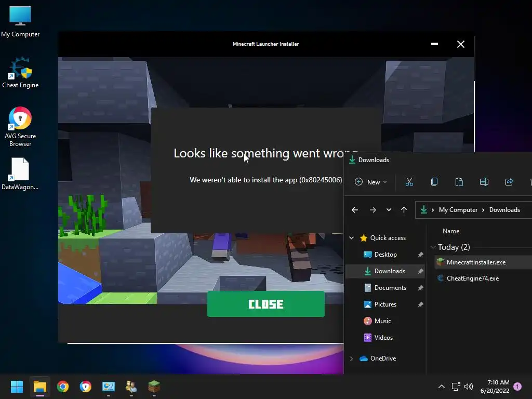
Task: Open My Computer desktop icon
Action: pyautogui.click(x=20, y=22)
